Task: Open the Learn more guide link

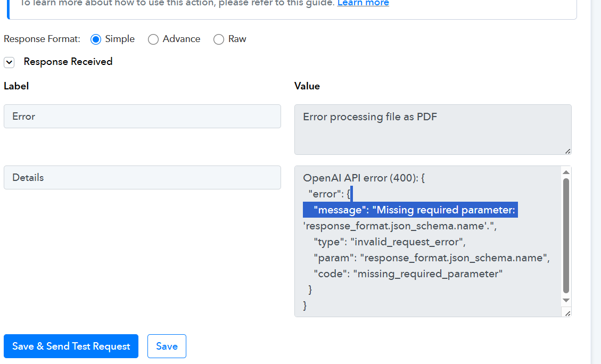Action: coord(363,3)
